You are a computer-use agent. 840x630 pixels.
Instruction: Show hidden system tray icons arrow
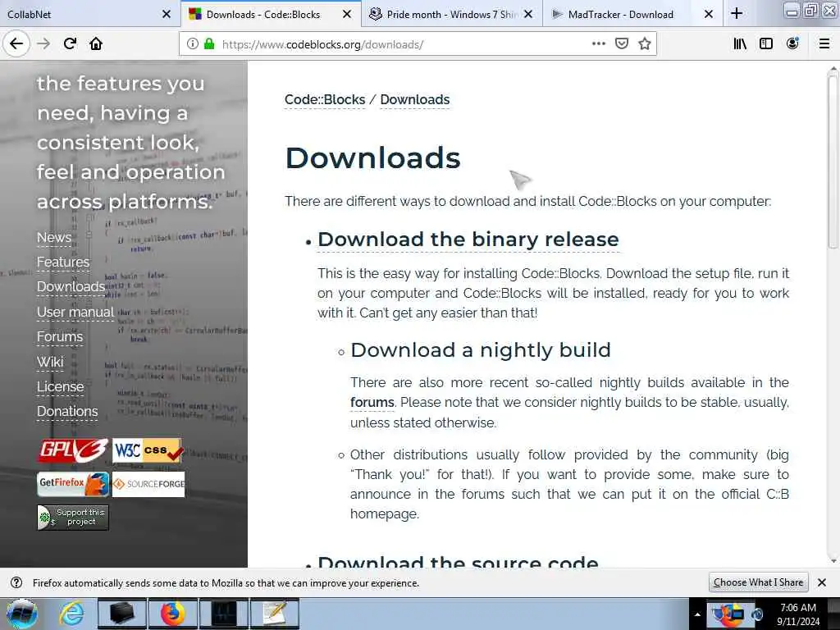tap(697, 614)
